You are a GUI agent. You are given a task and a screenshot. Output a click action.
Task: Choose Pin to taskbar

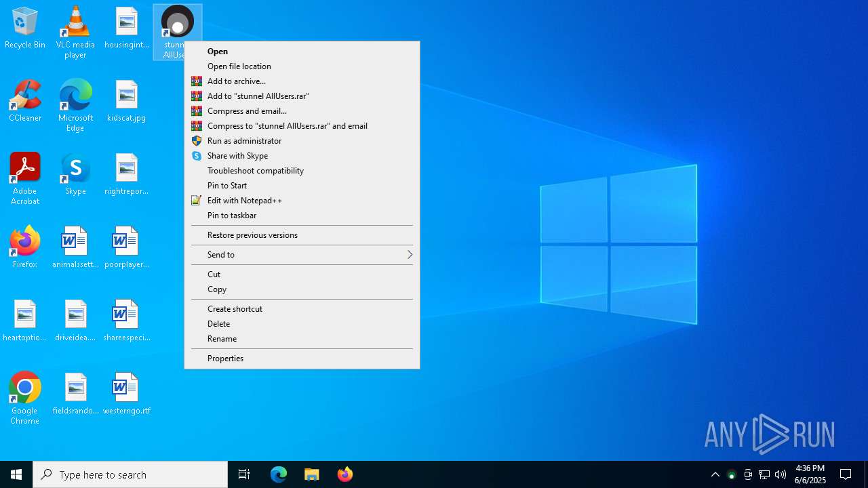tap(302, 216)
